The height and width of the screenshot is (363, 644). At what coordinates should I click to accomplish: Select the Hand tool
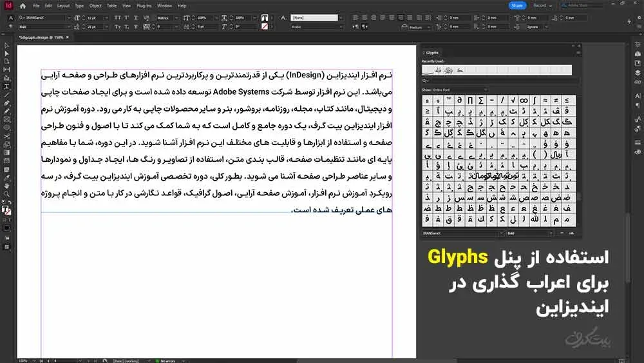(x=6, y=186)
